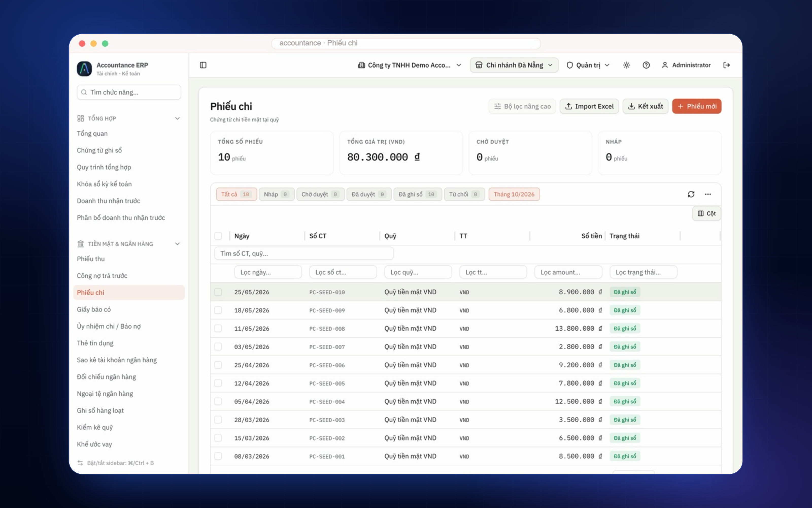Click the Import Excel button
Screen dimensions: 812x508
[x=589, y=106]
